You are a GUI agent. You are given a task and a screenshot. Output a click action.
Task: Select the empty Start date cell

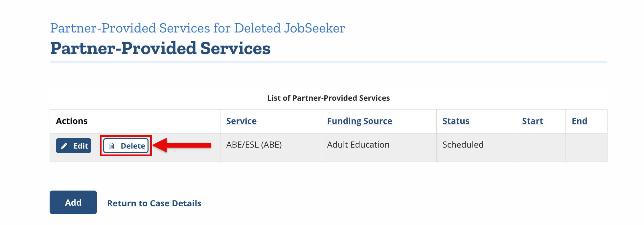pyautogui.click(x=541, y=148)
